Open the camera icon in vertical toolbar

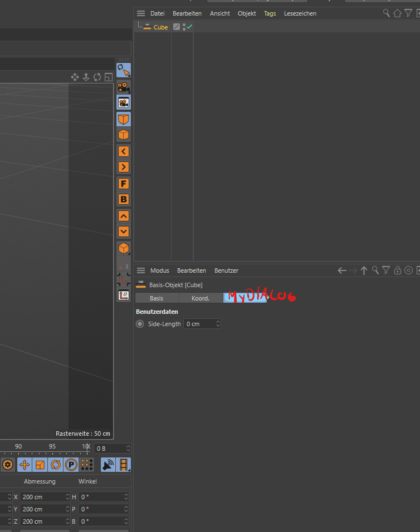coord(124,87)
